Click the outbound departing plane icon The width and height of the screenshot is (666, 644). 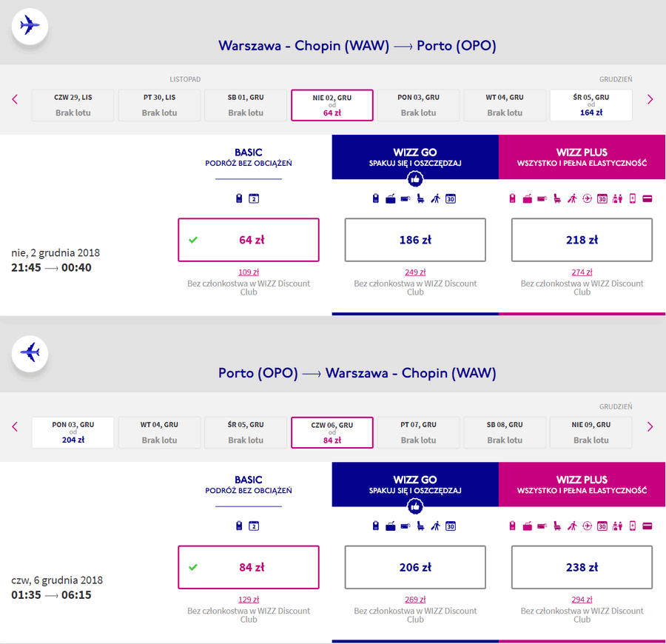coord(30,25)
